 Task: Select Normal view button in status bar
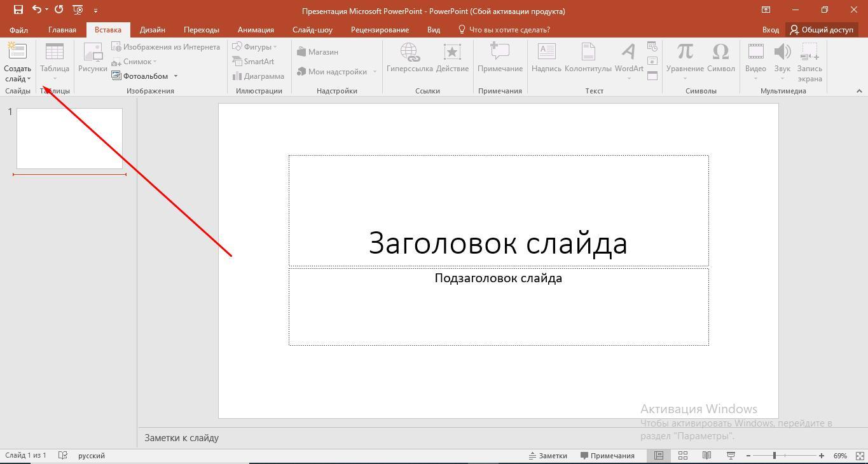tap(659, 455)
